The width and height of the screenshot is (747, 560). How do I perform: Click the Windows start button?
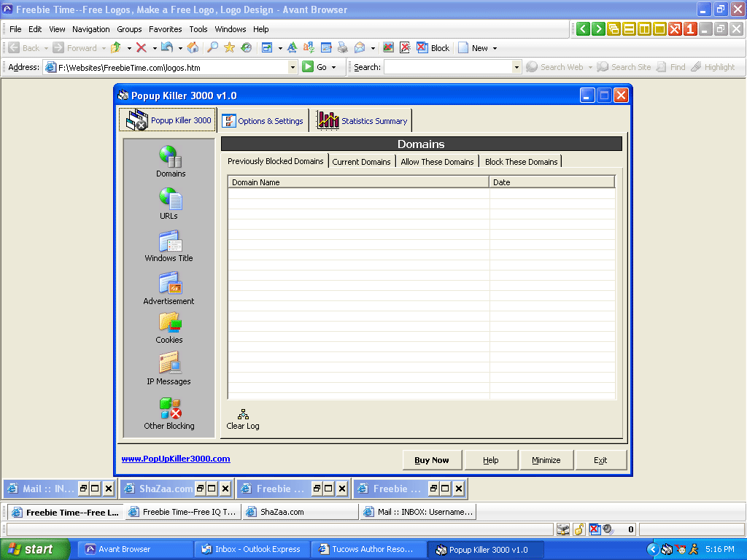tap(35, 550)
